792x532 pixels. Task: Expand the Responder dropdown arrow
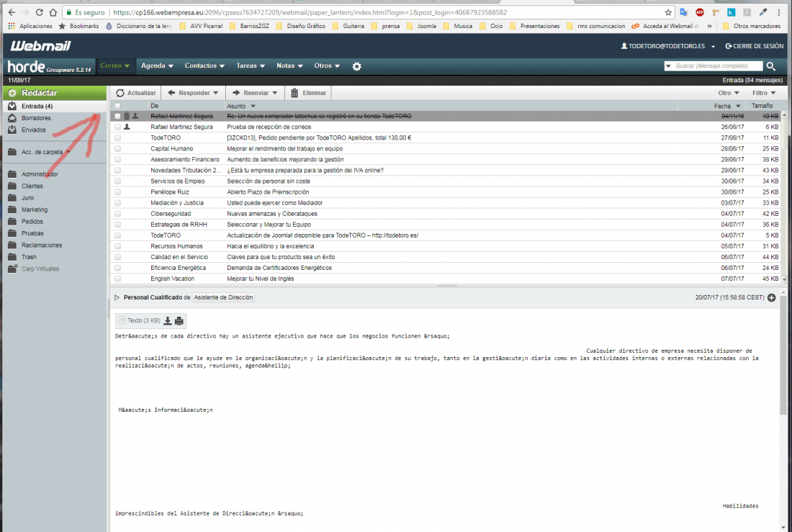pyautogui.click(x=216, y=93)
